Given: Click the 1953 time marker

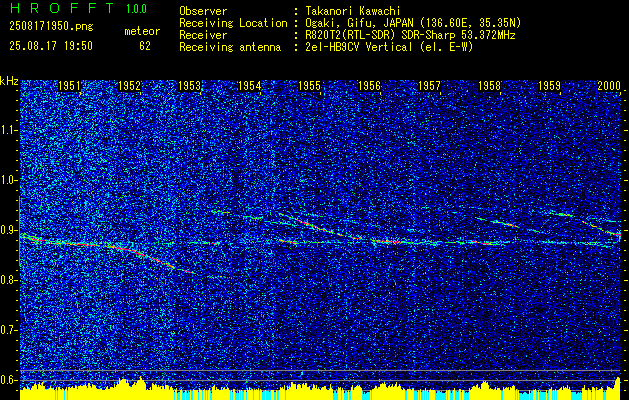Looking at the screenshot, I should point(189,86).
